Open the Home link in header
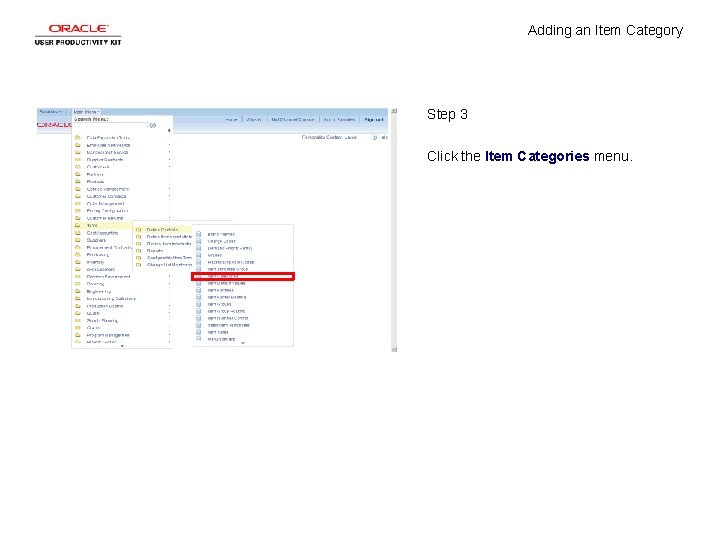 point(231,119)
